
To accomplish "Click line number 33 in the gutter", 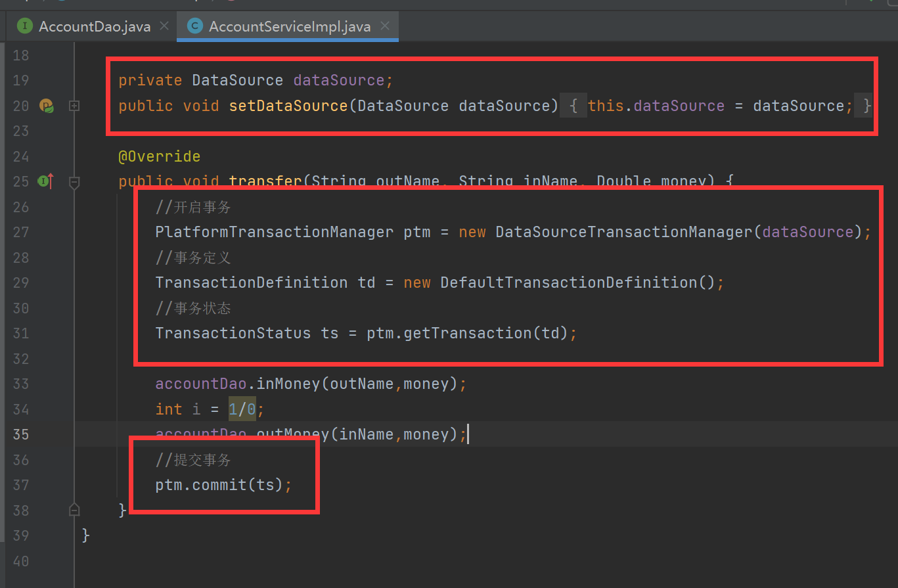I will point(21,384).
